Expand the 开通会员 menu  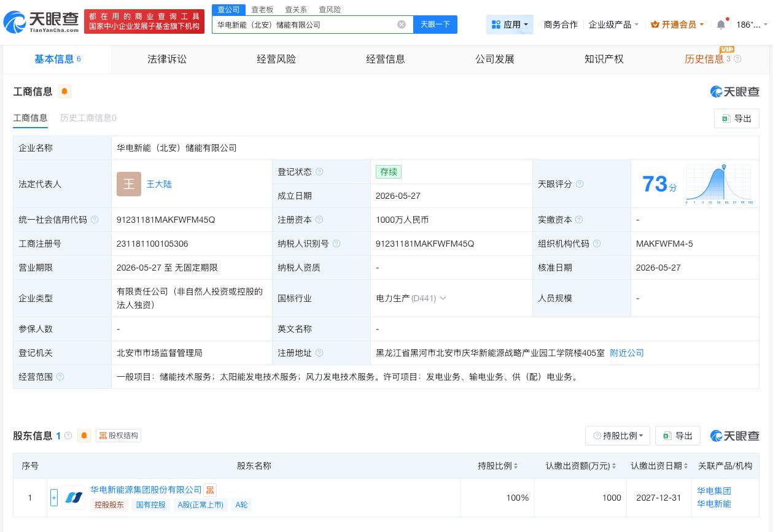(677, 25)
